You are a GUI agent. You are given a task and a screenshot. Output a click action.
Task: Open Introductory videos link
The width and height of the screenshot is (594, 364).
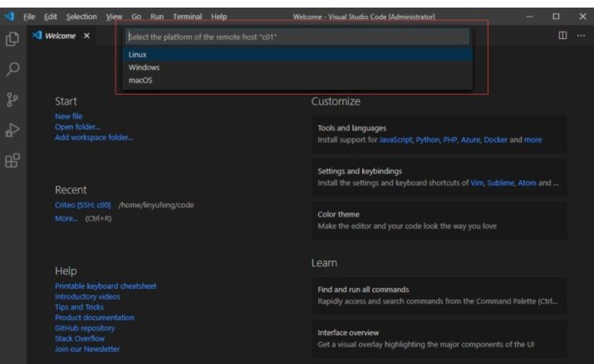pyautogui.click(x=88, y=297)
